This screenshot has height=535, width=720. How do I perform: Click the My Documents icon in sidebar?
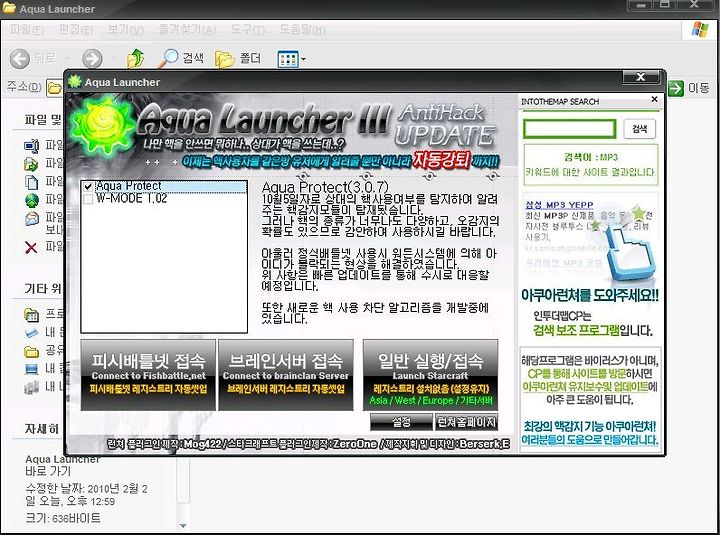point(31,332)
